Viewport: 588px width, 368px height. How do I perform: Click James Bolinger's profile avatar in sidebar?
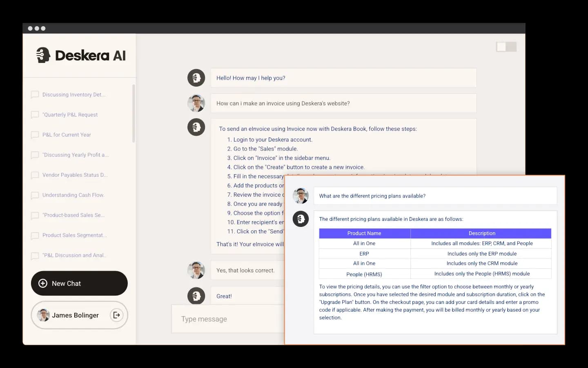point(43,315)
